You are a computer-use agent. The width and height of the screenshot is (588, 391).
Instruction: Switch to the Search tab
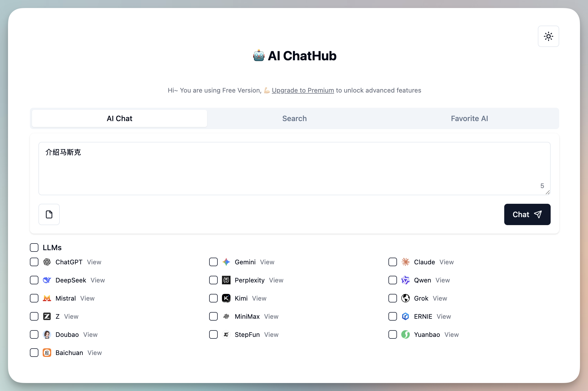(294, 118)
